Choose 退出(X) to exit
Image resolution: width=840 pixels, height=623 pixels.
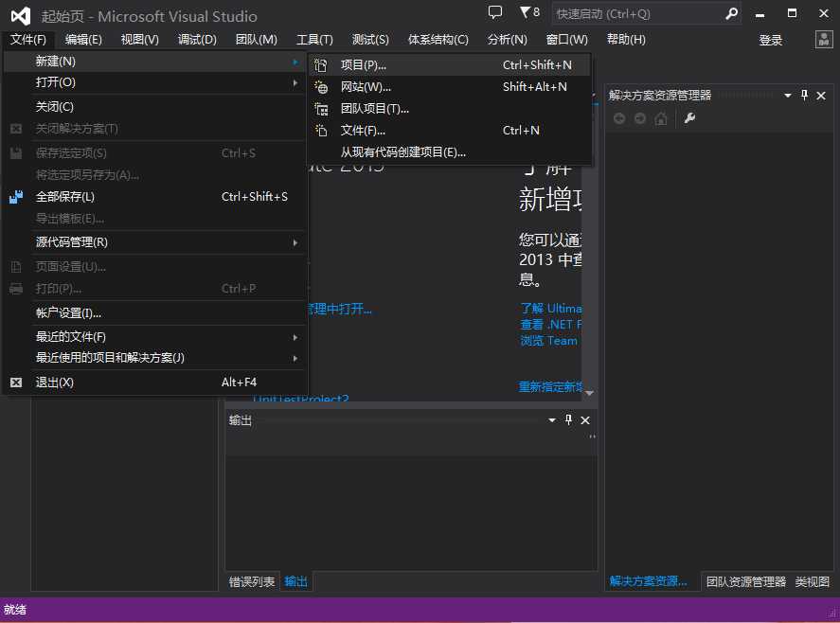(x=154, y=383)
